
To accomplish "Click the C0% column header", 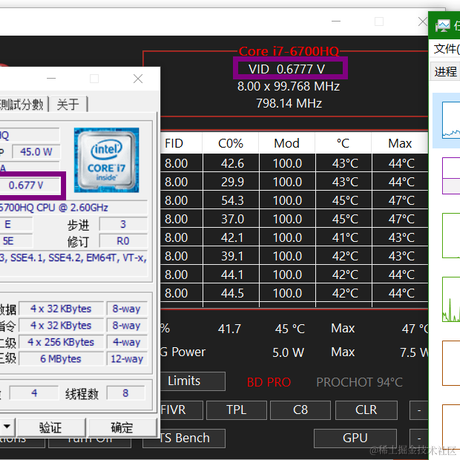I will [231, 143].
